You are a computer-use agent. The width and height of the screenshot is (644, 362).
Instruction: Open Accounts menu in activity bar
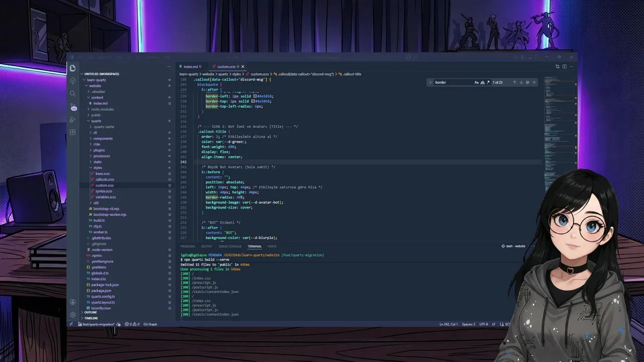pyautogui.click(x=73, y=302)
